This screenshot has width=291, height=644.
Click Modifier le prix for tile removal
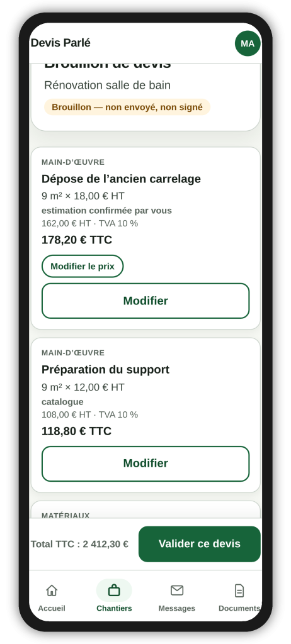(x=83, y=266)
